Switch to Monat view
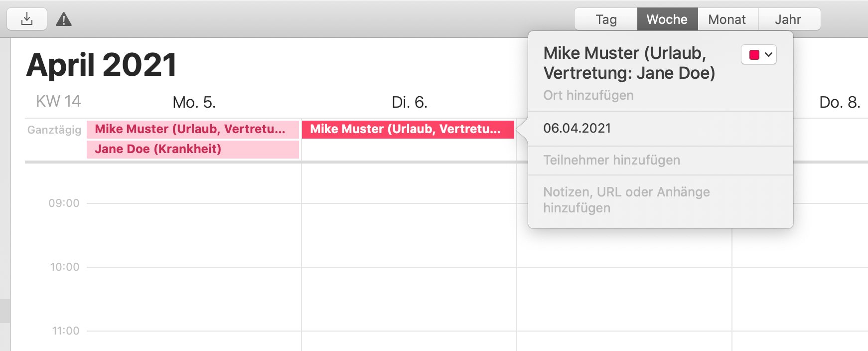Image resolution: width=868 pixels, height=351 pixels. [x=727, y=19]
